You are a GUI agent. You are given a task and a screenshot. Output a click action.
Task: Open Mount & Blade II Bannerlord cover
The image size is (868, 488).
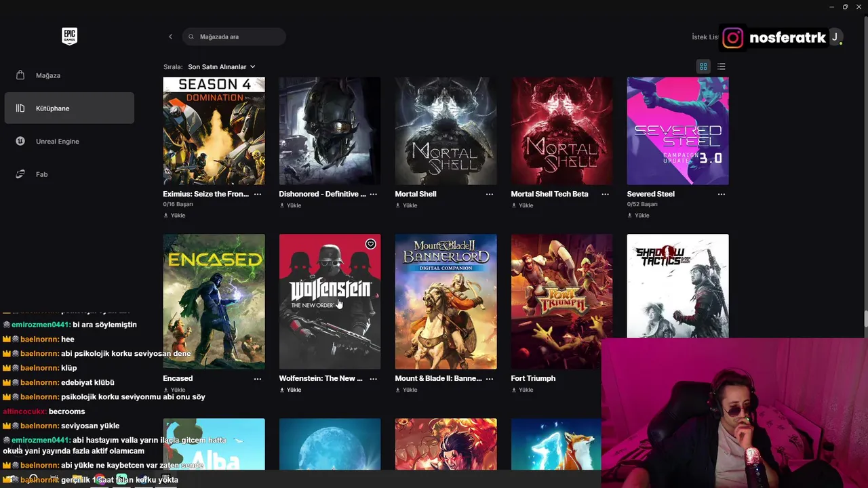[x=446, y=302]
